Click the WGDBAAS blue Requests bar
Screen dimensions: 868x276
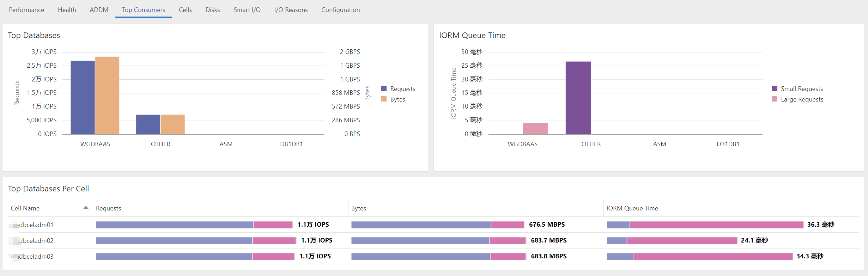(83, 97)
